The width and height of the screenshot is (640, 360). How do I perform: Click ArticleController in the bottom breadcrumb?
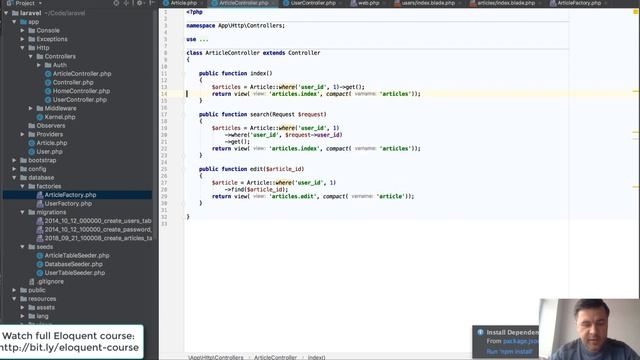(x=276, y=357)
